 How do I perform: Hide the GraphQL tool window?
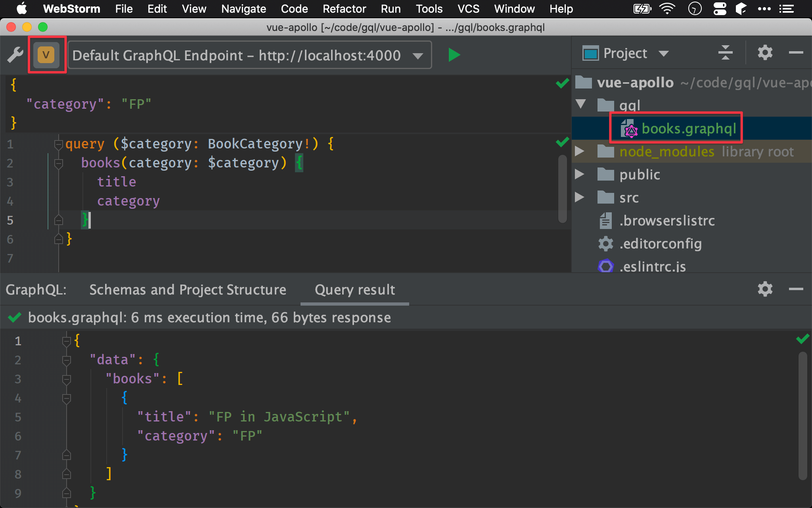click(x=796, y=289)
